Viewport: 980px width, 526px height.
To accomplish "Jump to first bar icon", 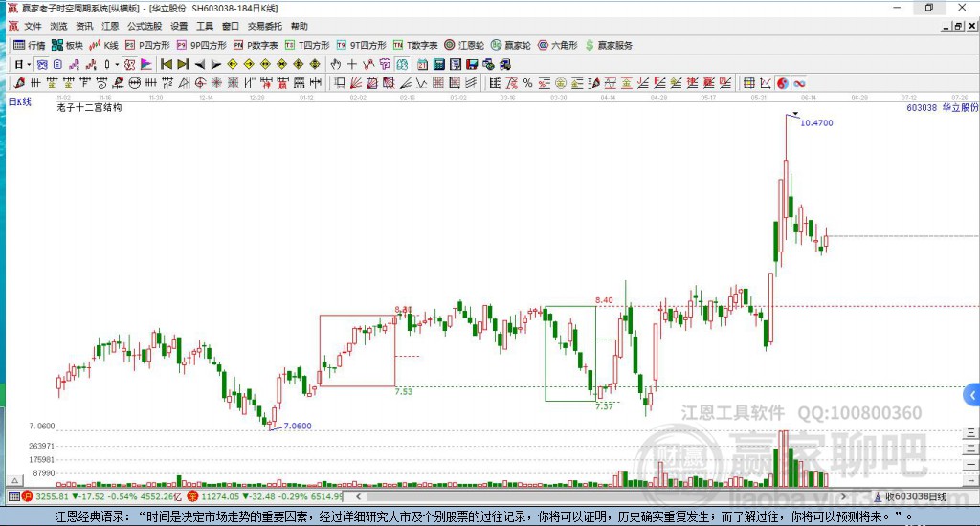I will click(167, 64).
